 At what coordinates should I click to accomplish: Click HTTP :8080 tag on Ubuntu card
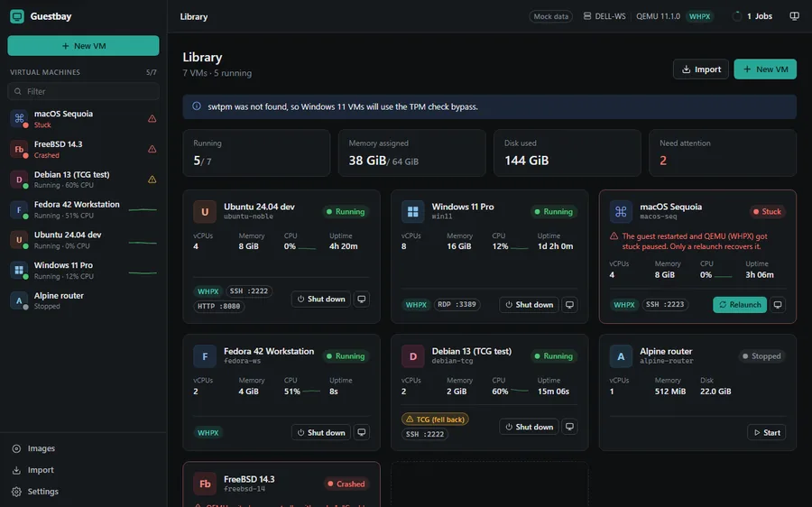[218, 306]
